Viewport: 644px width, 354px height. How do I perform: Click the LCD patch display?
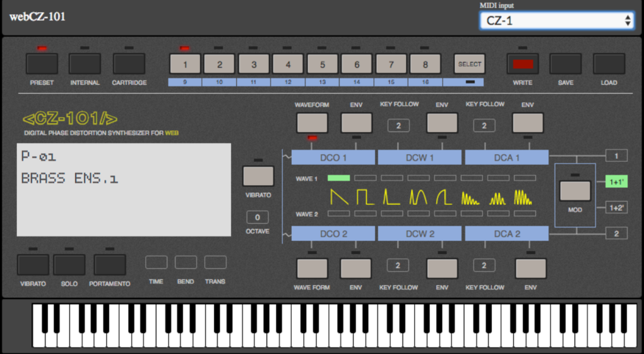[x=124, y=190]
